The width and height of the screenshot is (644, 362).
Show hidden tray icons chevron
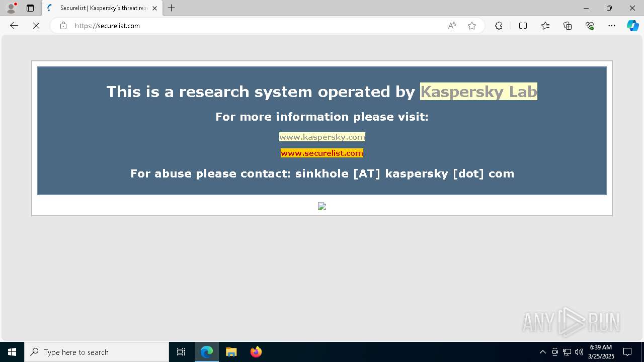click(542, 352)
